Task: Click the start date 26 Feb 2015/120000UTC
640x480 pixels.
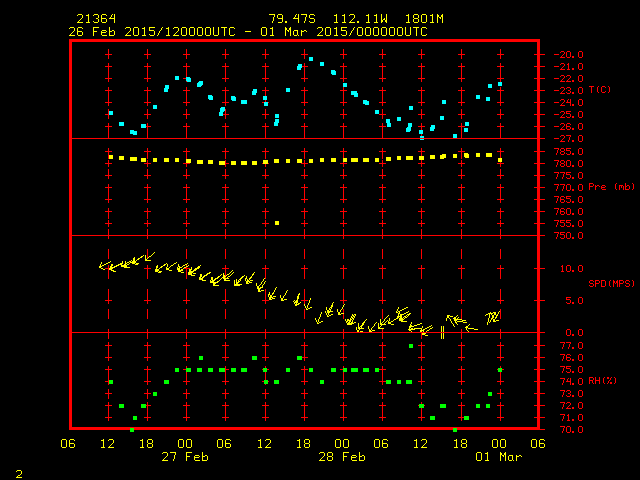Action: [152, 32]
